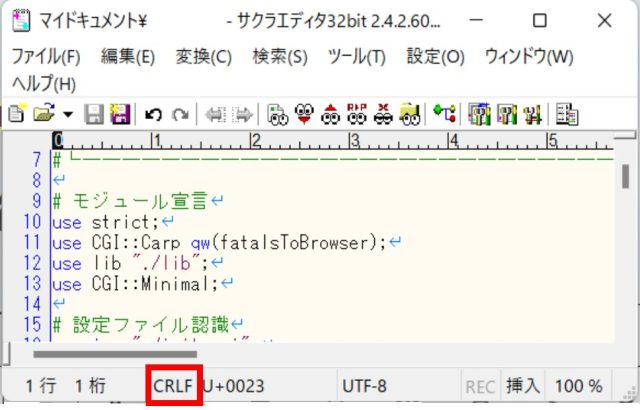Click the empty line 14
The width and height of the screenshot is (640, 410).
333,304
